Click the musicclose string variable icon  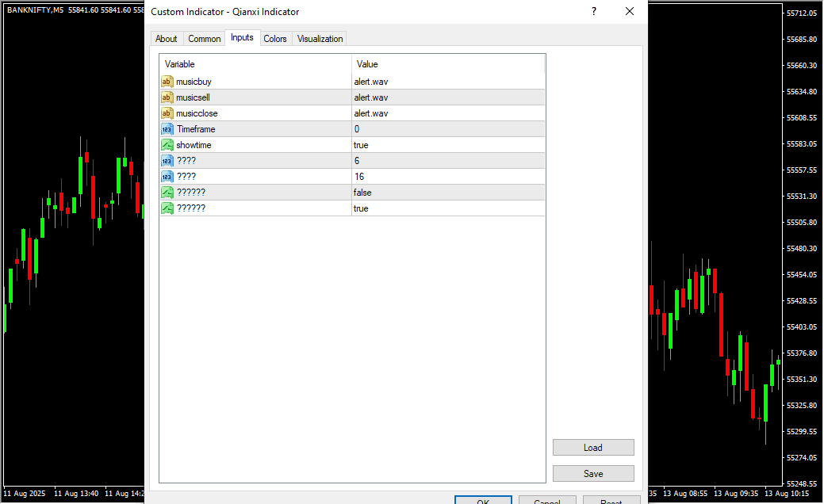coord(167,113)
